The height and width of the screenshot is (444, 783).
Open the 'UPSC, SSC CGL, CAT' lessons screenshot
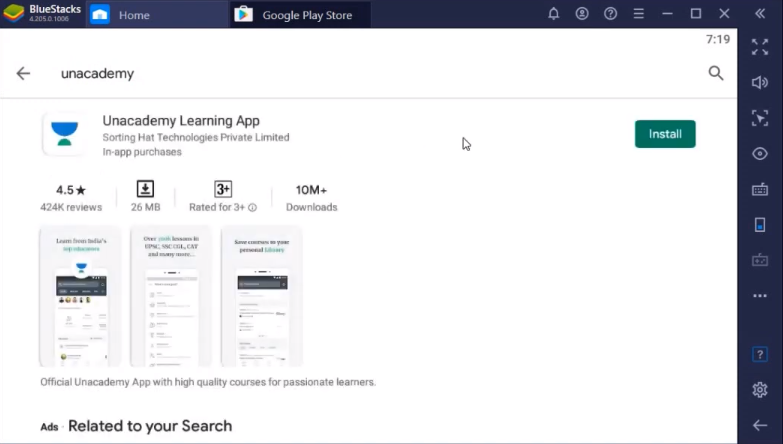[x=171, y=296]
